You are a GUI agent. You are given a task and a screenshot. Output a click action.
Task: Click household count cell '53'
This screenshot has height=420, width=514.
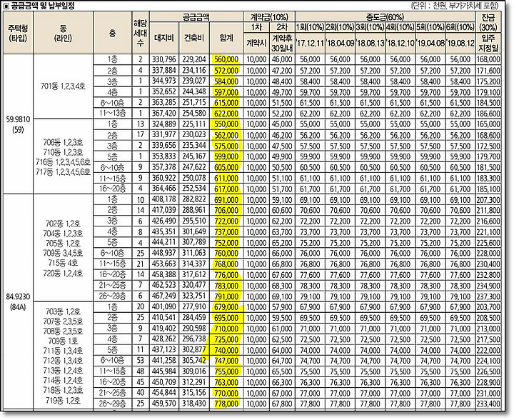[x=141, y=361]
